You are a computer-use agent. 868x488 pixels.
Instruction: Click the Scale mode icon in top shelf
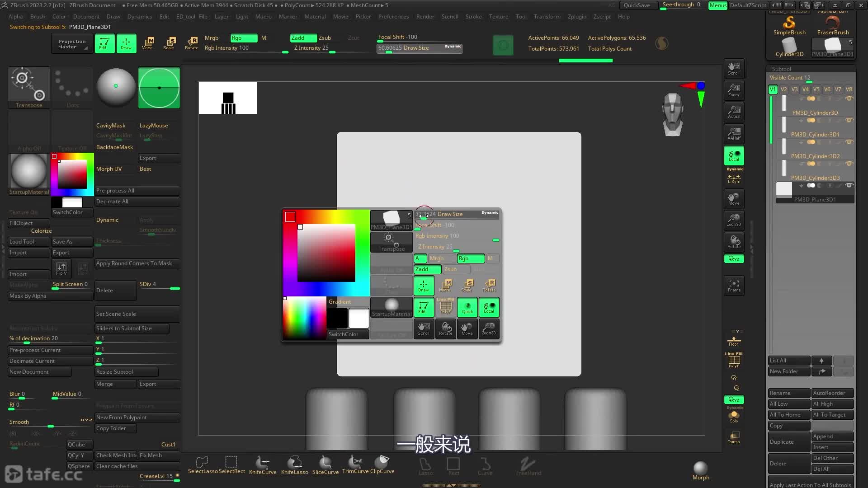pyautogui.click(x=169, y=43)
